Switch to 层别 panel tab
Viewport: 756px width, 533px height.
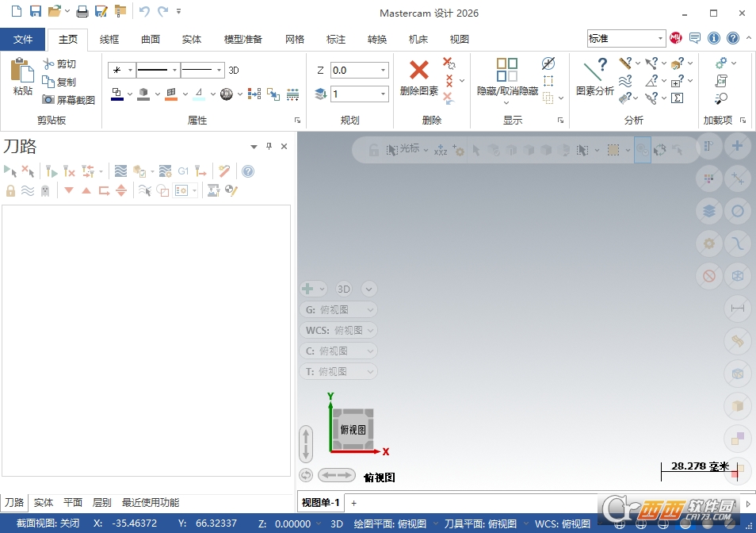pyautogui.click(x=101, y=503)
